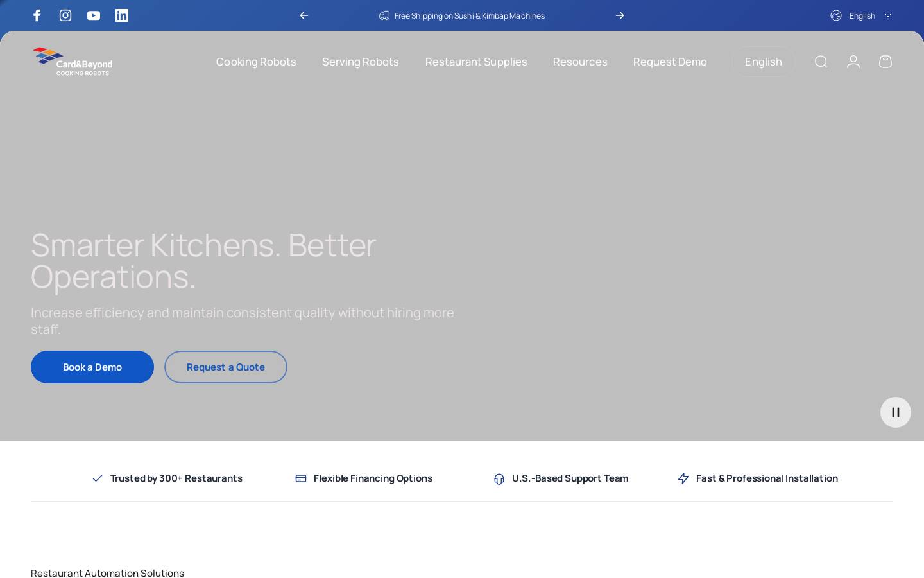Screen dimensions: 924x578
Task: Click the headset icon by U.S.-Based Support Team
Action: point(499,478)
